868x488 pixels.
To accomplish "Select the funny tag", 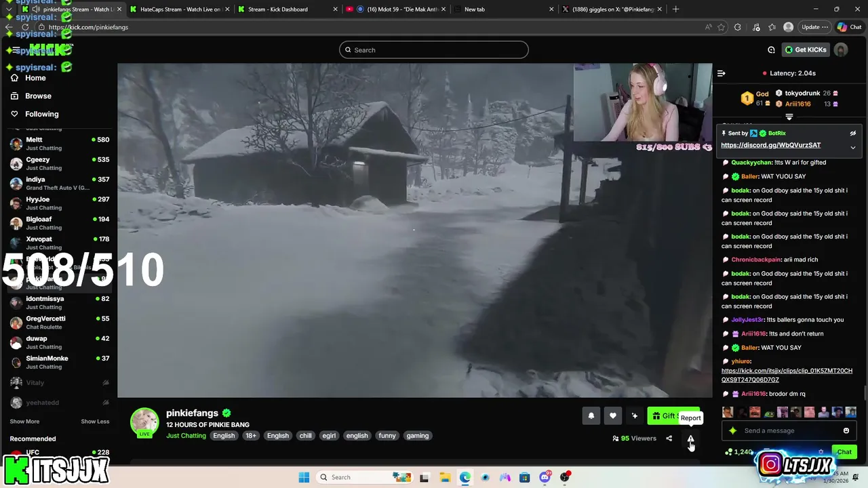I will [x=387, y=436].
